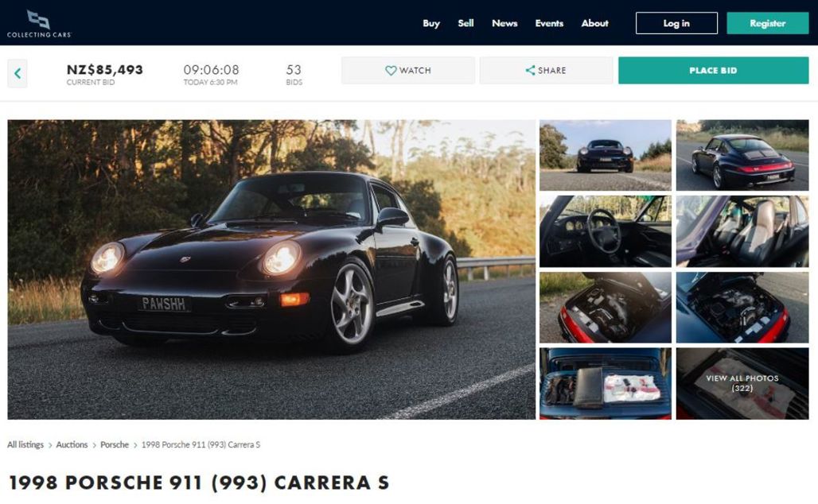Go back using the left chevron arrow
The height and width of the screenshot is (504, 818).
point(18,73)
